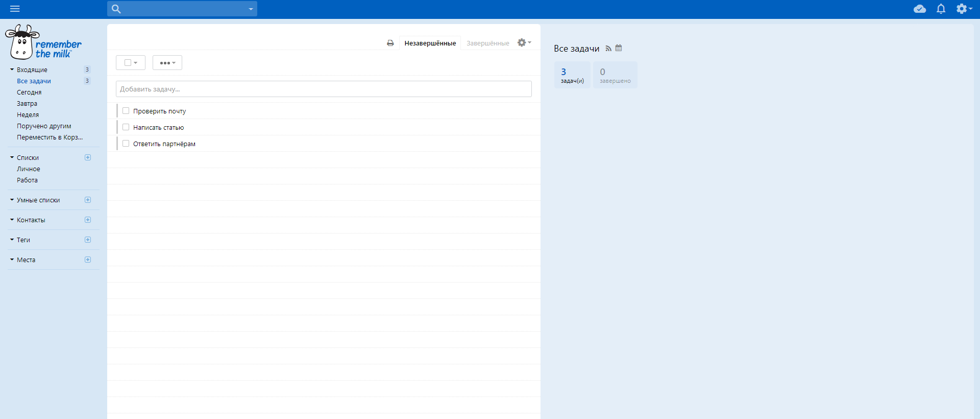Add a new tag via Теги plus icon
The width and height of the screenshot is (980, 419).
pyautogui.click(x=88, y=240)
